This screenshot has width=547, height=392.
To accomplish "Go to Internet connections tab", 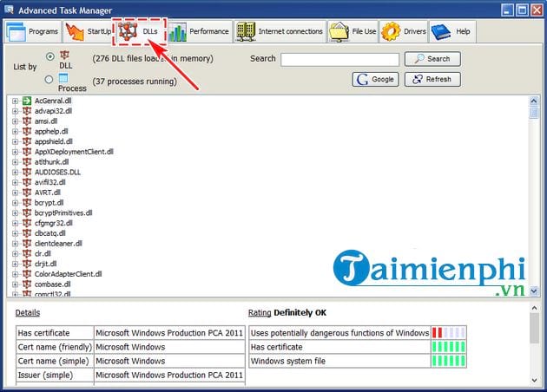I will pos(280,31).
